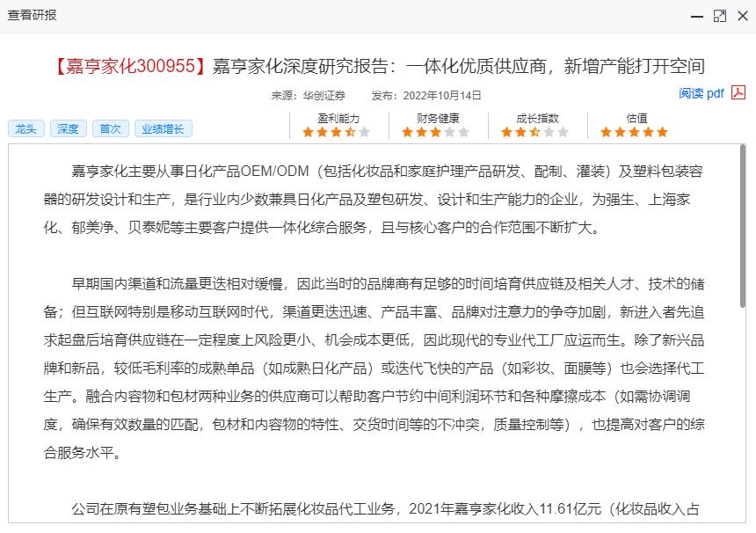Click the 盈利能力 star rating
Image resolution: width=756 pixels, height=533 pixels.
tap(336, 132)
